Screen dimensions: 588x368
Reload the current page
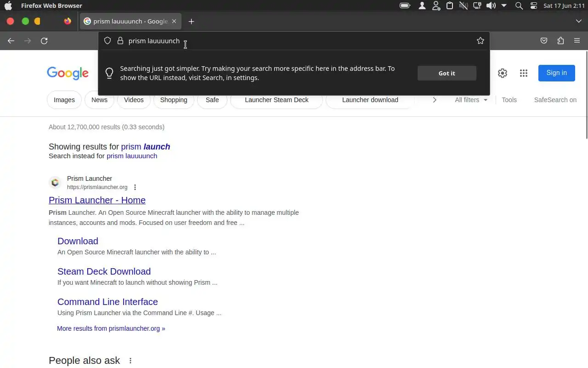pyautogui.click(x=44, y=41)
